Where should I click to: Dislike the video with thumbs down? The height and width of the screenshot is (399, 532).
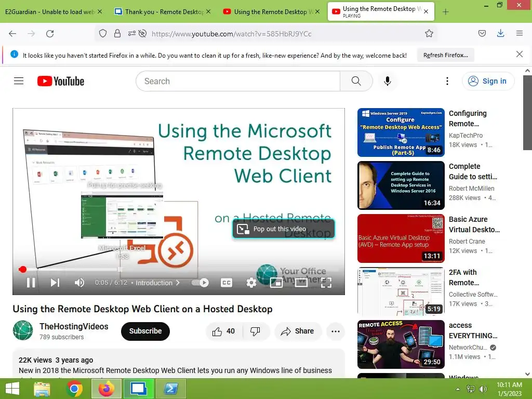255,331
